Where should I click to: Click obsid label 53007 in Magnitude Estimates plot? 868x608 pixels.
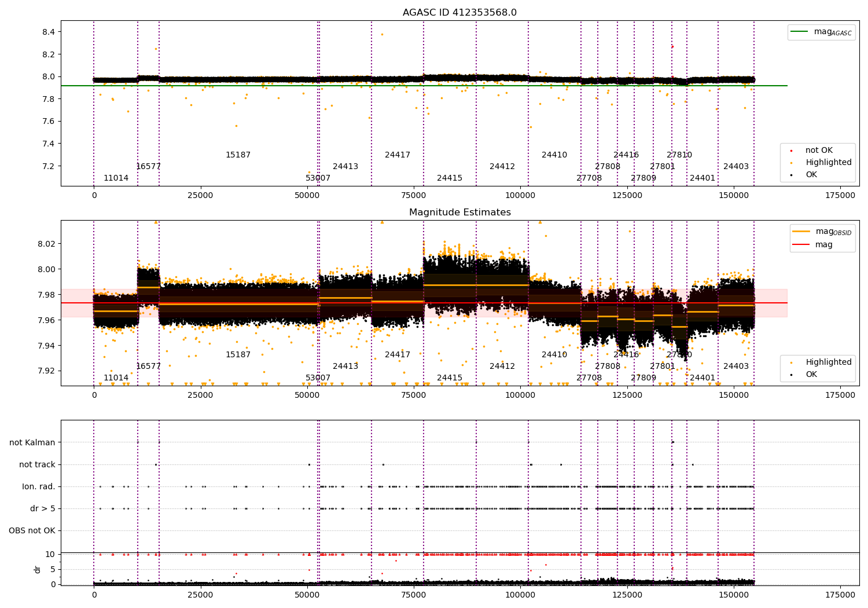point(318,378)
